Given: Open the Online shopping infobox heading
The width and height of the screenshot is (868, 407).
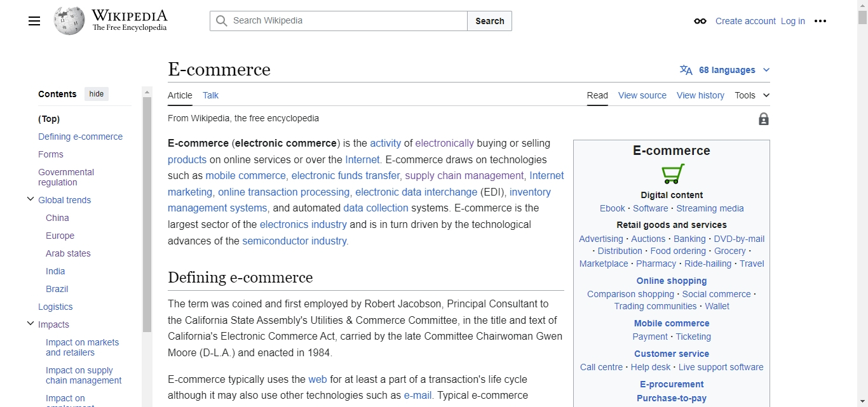Looking at the screenshot, I should [x=672, y=281].
